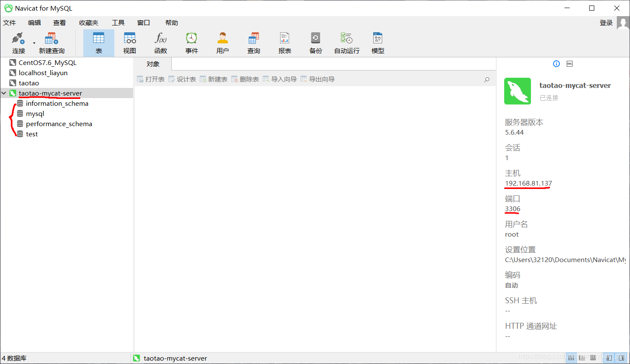Open the Report (报表) toolbar icon
The height and width of the screenshot is (364, 630).
pos(285,43)
